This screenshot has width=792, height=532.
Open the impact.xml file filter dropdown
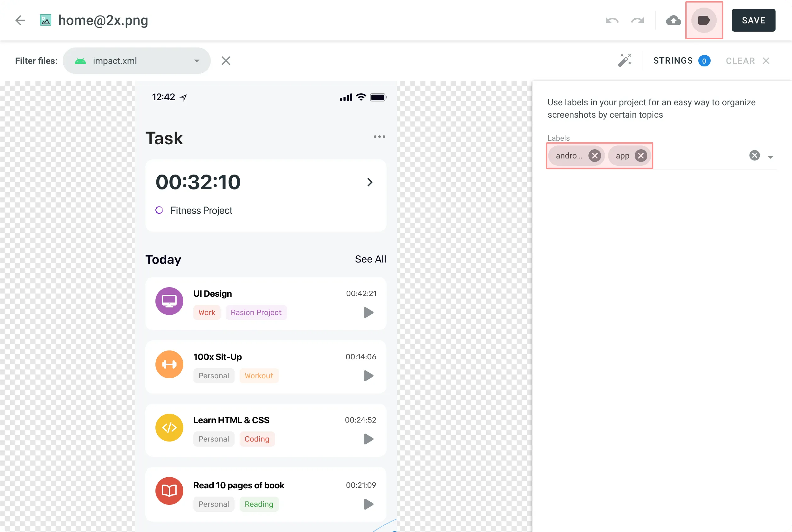pyautogui.click(x=197, y=60)
